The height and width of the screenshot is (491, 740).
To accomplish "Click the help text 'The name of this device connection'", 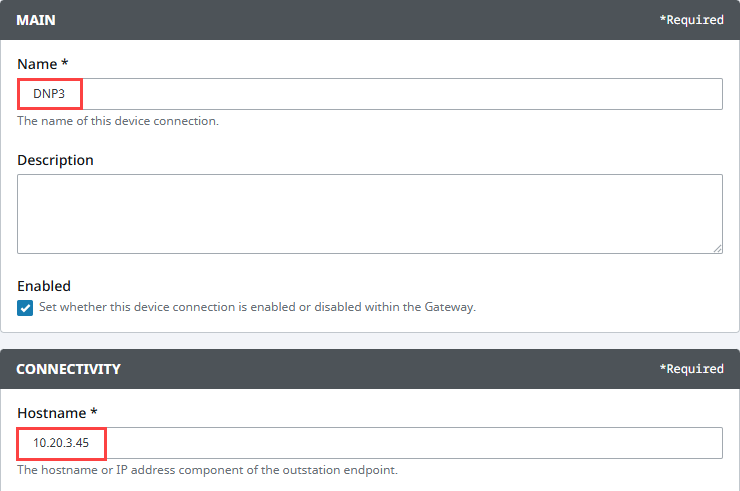I will point(118,121).
